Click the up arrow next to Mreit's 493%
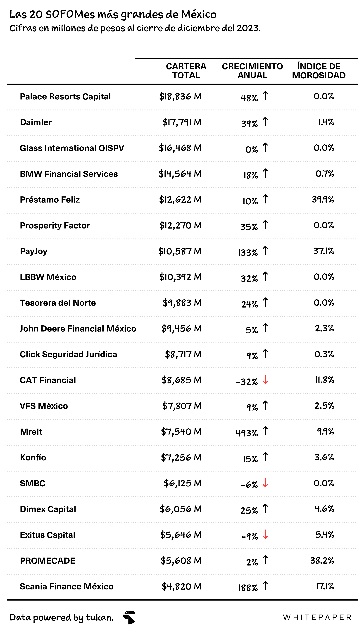This screenshot has width=364, height=632. point(265,431)
